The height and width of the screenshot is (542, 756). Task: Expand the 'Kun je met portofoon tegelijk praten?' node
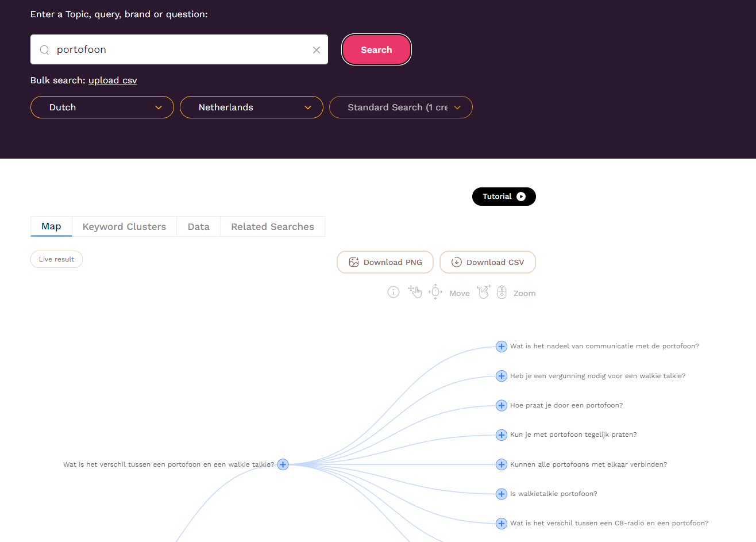coord(502,435)
